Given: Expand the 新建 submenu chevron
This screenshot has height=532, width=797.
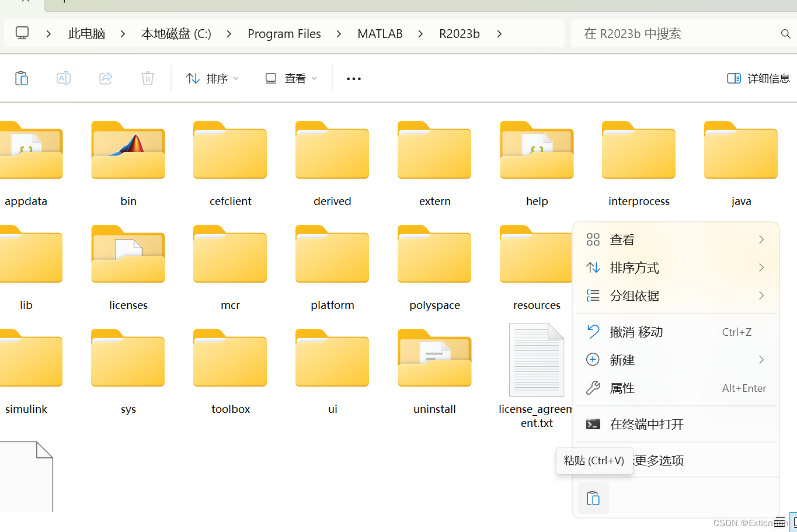Looking at the screenshot, I should click(761, 360).
